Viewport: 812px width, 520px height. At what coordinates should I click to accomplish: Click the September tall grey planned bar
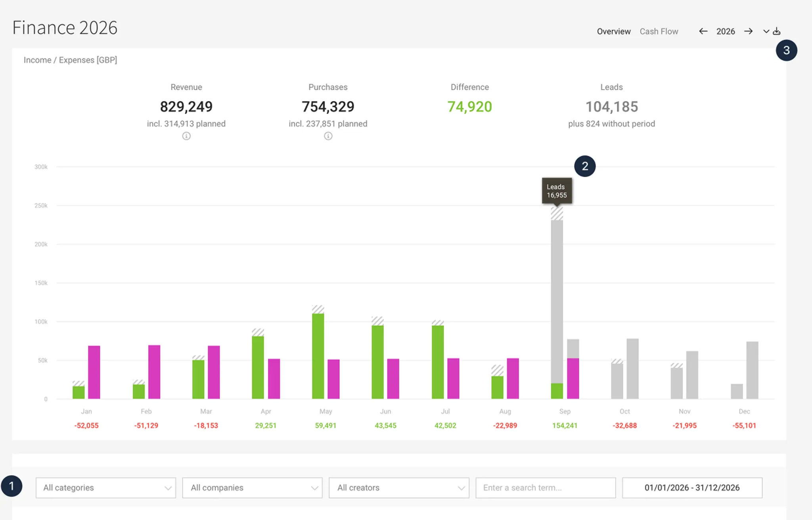[557, 302]
